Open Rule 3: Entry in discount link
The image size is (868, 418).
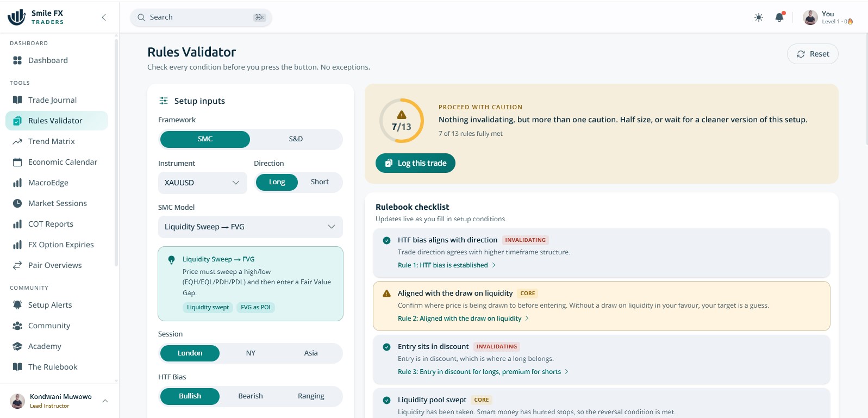483,372
